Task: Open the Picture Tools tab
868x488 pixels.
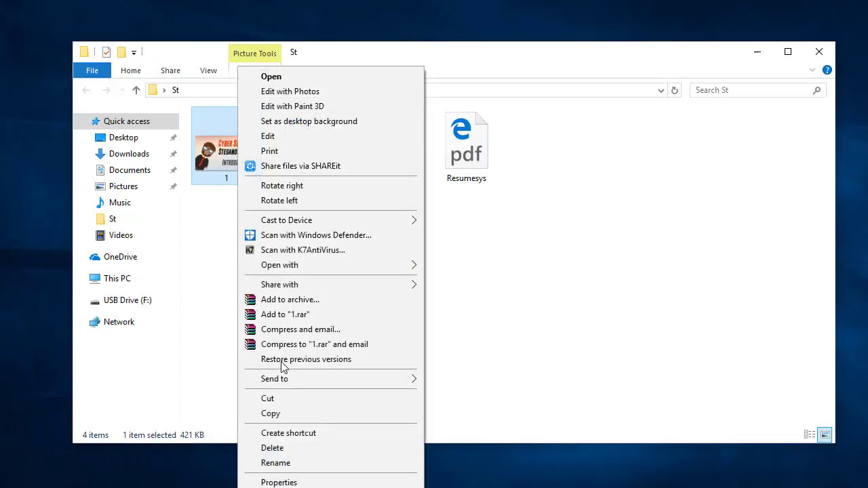Action: [255, 54]
